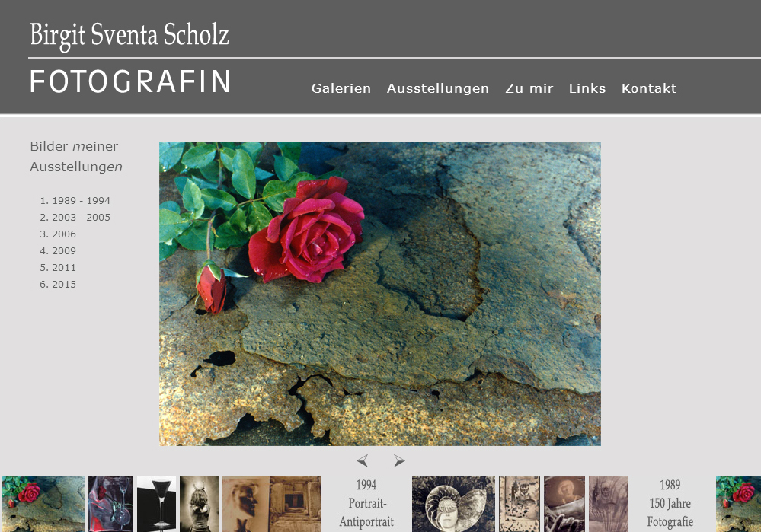The height and width of the screenshot is (532, 761).
Task: Click the large rose photograph
Action: point(380,294)
